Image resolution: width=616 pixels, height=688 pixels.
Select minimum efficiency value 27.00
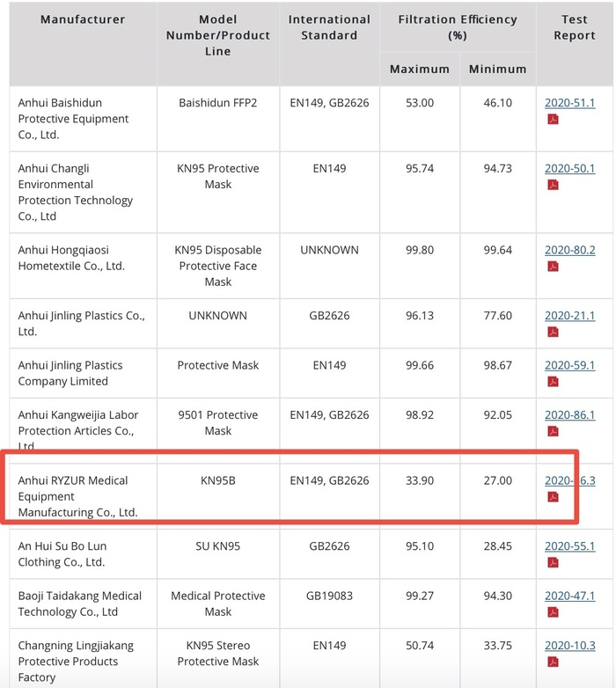(x=497, y=480)
